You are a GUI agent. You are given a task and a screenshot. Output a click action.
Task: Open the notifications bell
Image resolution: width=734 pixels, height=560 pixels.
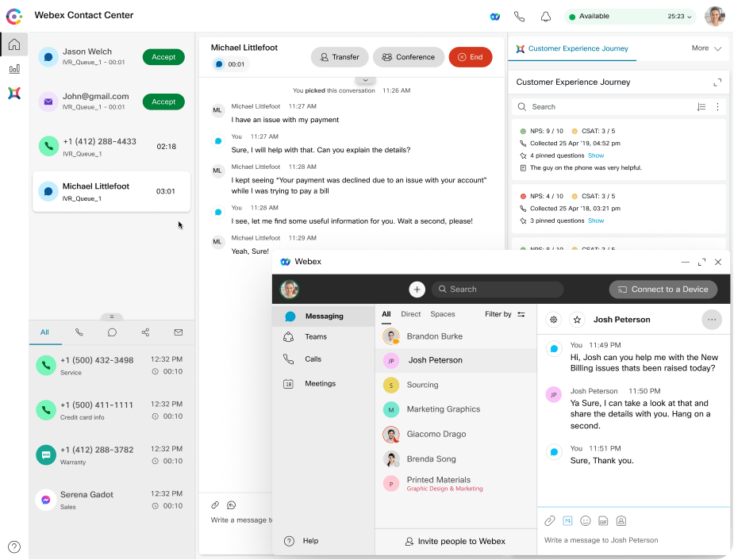click(x=546, y=17)
